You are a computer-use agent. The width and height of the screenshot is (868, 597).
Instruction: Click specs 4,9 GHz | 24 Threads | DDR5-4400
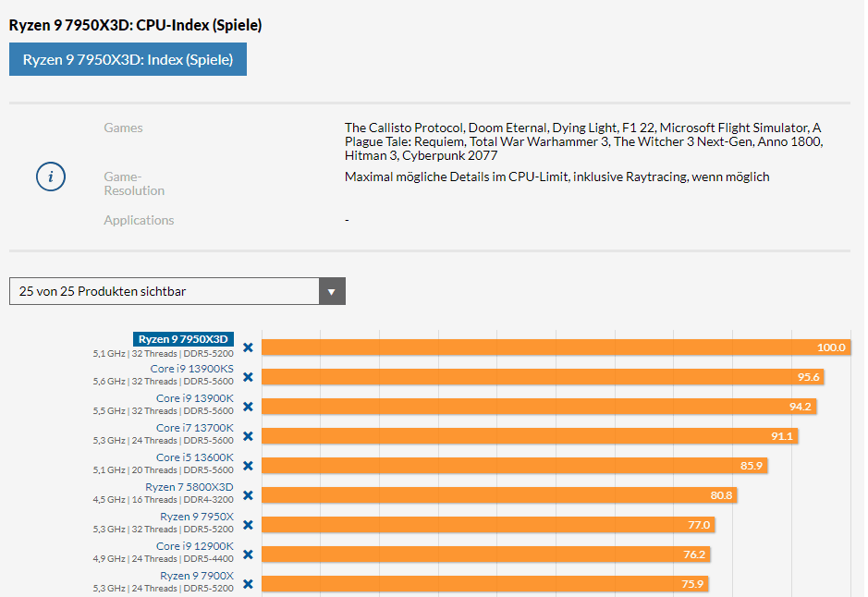[164, 559]
